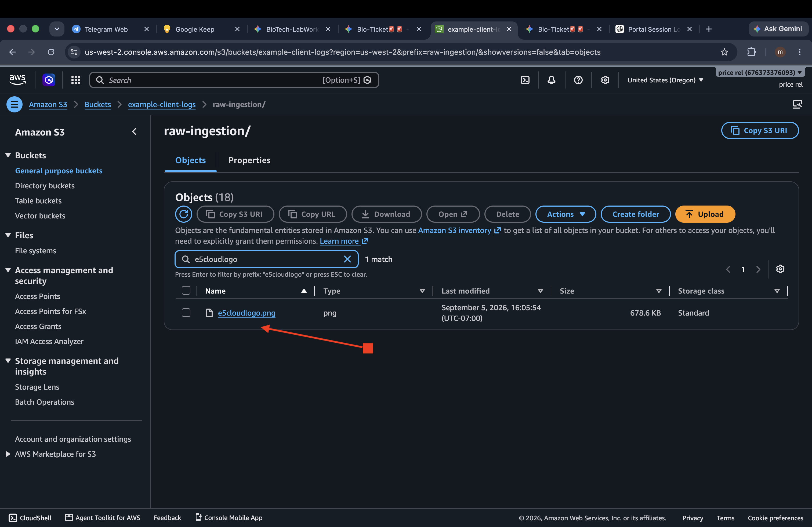The image size is (812, 527).
Task: Open console settings gear in top bar
Action: [x=605, y=80]
